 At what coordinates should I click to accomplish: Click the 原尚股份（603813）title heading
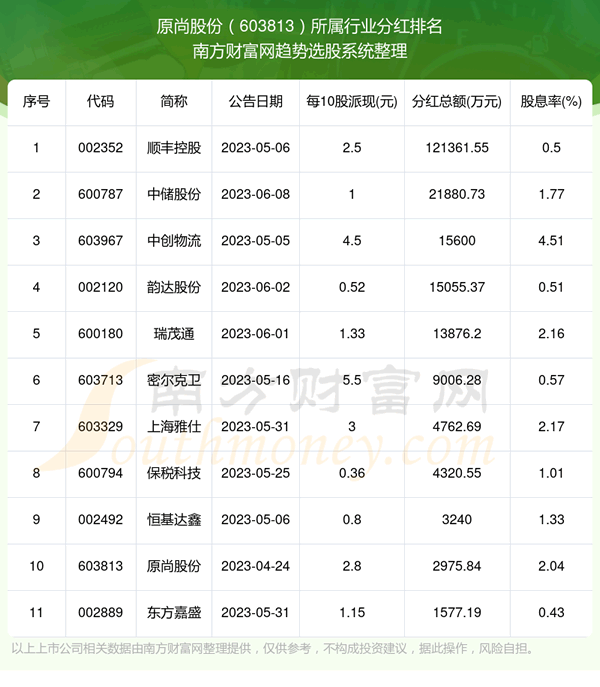point(299,26)
